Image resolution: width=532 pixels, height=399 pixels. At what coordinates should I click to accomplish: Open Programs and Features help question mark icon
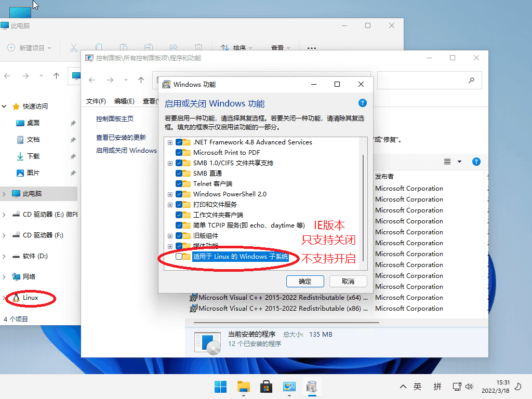pos(476,162)
